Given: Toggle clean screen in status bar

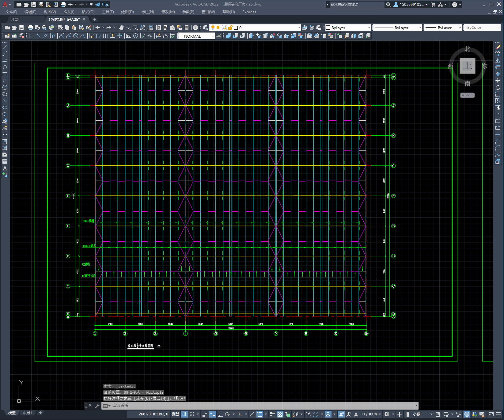Looking at the screenshot, I should tap(491, 414).
